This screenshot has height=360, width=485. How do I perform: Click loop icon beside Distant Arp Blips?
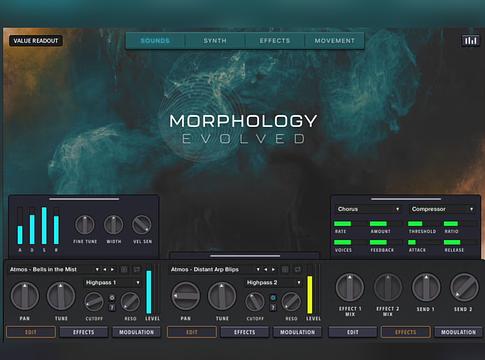coord(298,269)
